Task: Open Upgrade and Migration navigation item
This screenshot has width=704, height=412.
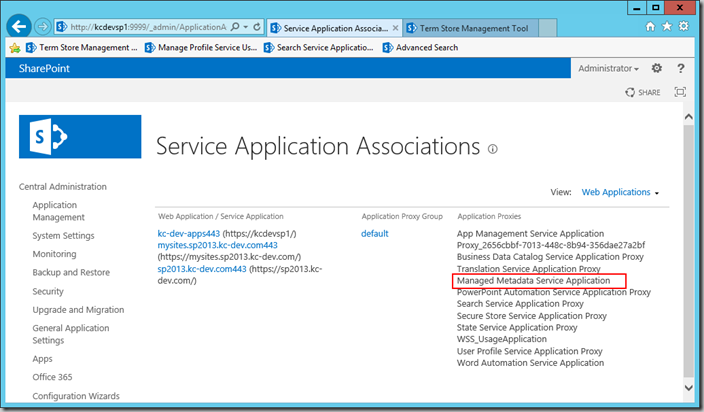Action: pyautogui.click(x=78, y=310)
